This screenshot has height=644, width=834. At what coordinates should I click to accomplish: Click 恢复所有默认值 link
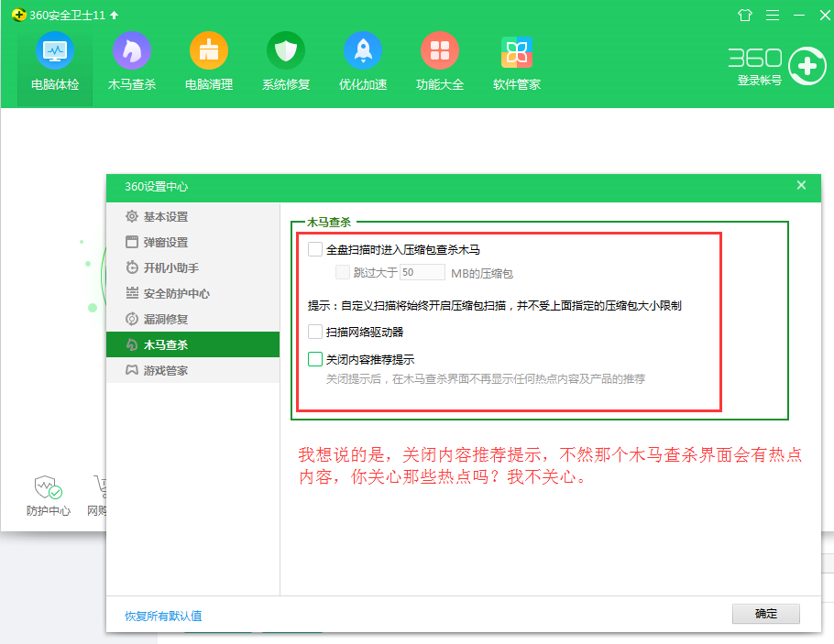point(163,616)
